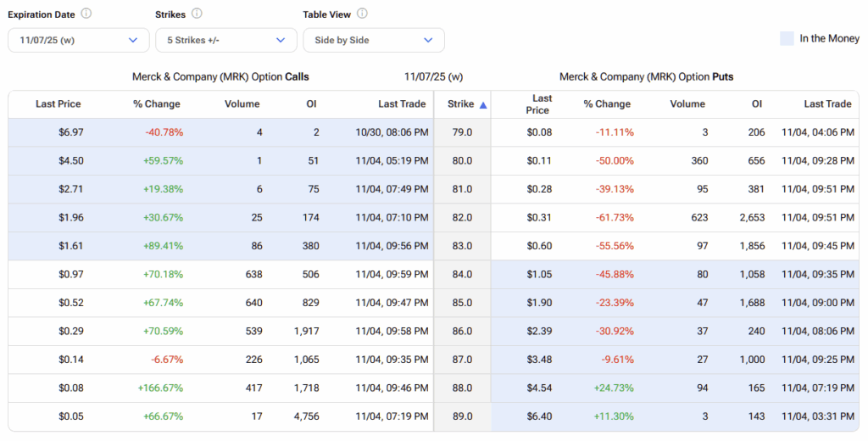The height and width of the screenshot is (441, 868).
Task: Sort puts by the Last Trade header
Action: (827, 104)
